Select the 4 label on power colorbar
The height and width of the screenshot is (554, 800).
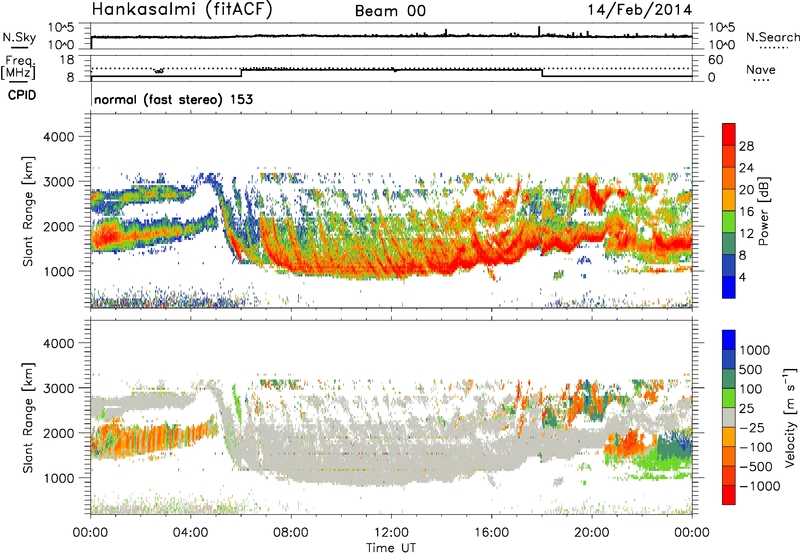click(742, 277)
